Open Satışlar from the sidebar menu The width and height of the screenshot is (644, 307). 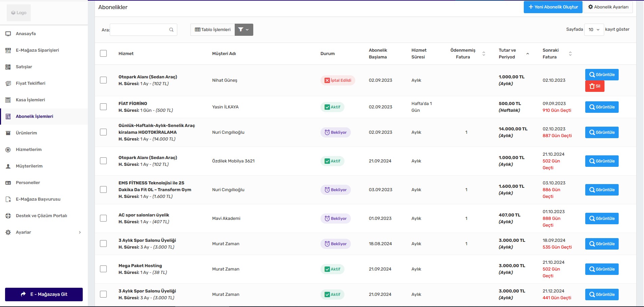click(24, 67)
